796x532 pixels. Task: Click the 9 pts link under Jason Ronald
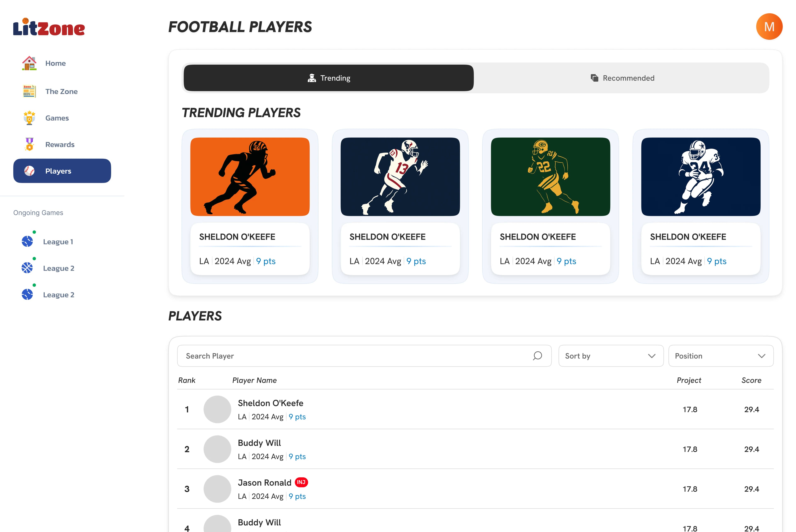297,496
